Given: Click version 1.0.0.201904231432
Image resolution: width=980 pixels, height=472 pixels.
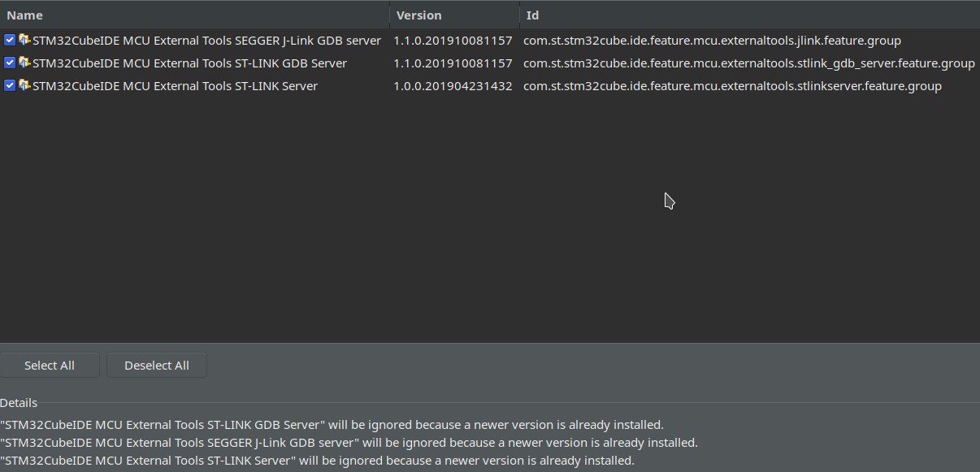Looking at the screenshot, I should (x=453, y=85).
